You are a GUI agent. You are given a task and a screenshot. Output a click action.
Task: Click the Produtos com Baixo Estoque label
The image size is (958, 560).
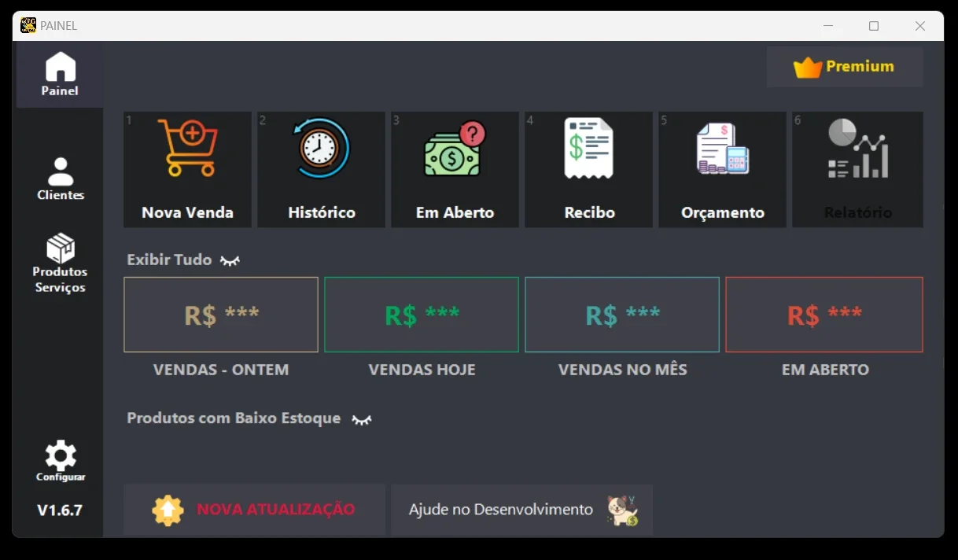234,418
